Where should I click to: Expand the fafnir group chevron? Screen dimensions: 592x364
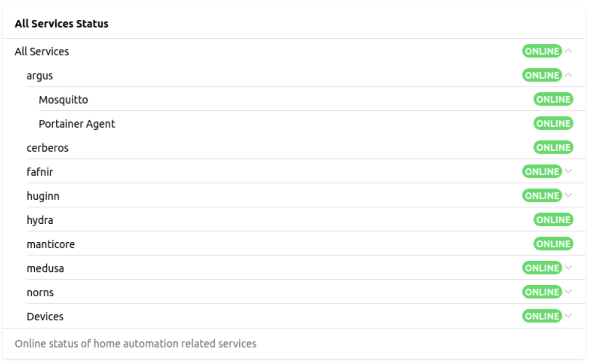coord(568,171)
